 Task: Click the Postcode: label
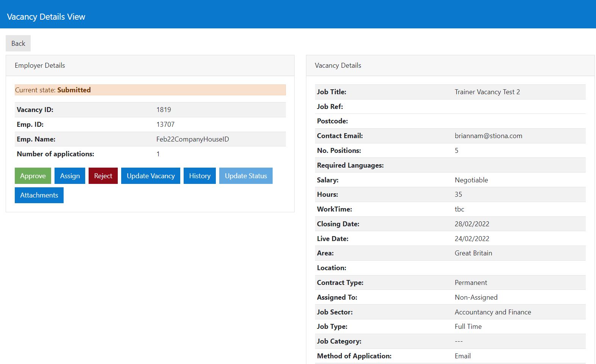click(332, 121)
